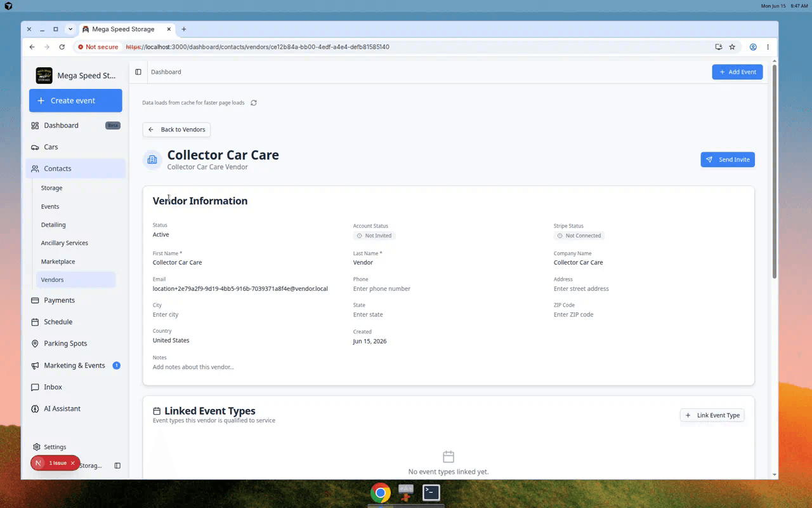Viewport: 812px width, 508px height.
Task: Click the Send Invite button
Action: pyautogui.click(x=728, y=160)
